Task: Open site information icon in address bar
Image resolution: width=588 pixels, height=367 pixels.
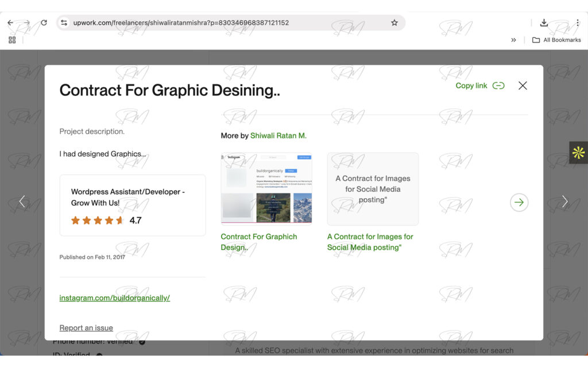Action: [64, 22]
